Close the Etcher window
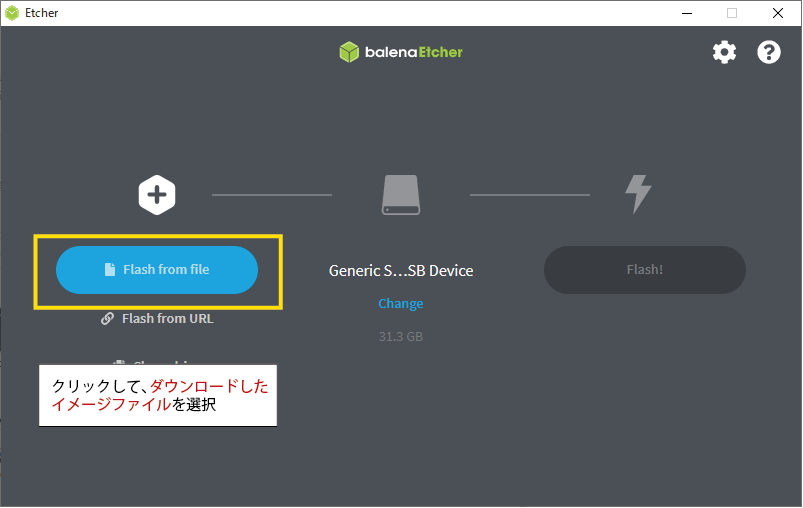The height and width of the screenshot is (508, 803). pyautogui.click(x=777, y=13)
